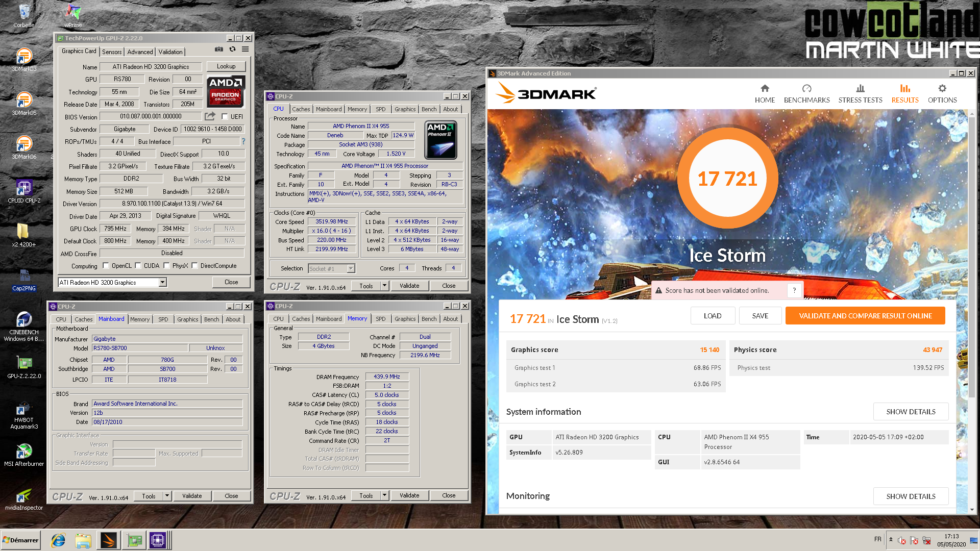
Task: Open the CPUID CPU-Z desktop shortcut
Action: pos(24,191)
